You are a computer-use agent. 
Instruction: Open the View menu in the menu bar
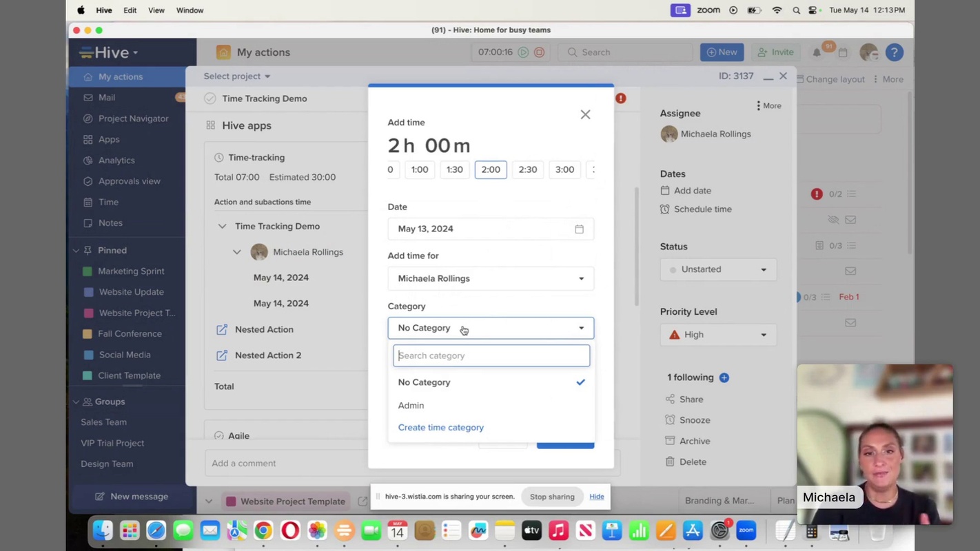point(156,10)
